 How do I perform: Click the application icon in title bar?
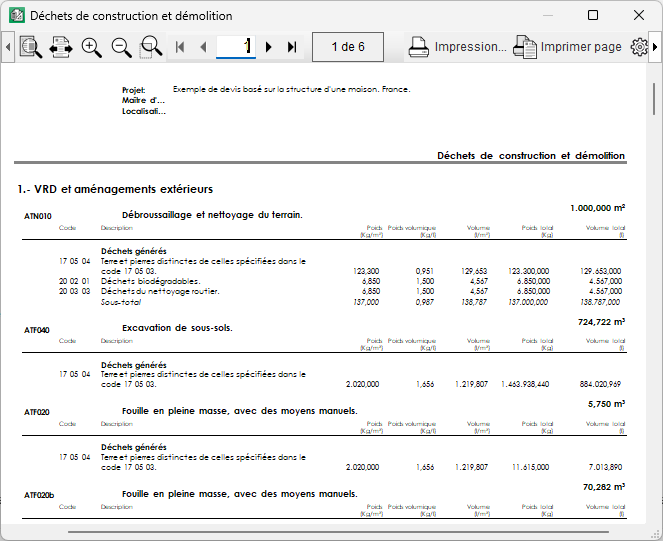click(17, 16)
